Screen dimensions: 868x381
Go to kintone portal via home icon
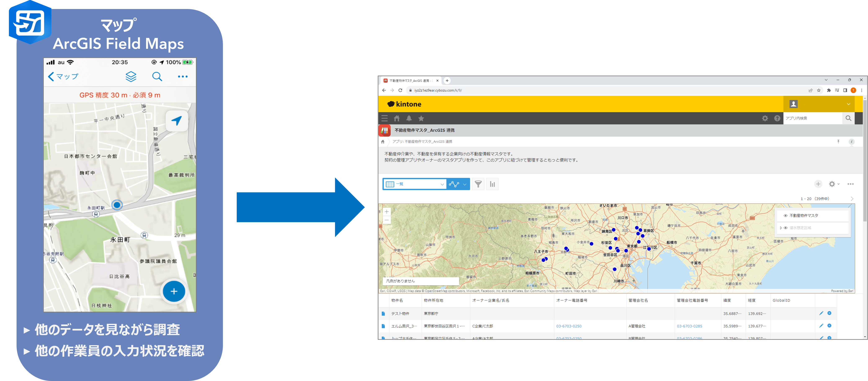[x=397, y=118]
